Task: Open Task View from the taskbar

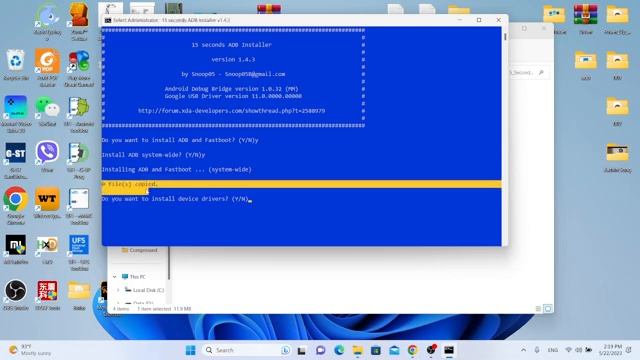Action: [x=302, y=350]
